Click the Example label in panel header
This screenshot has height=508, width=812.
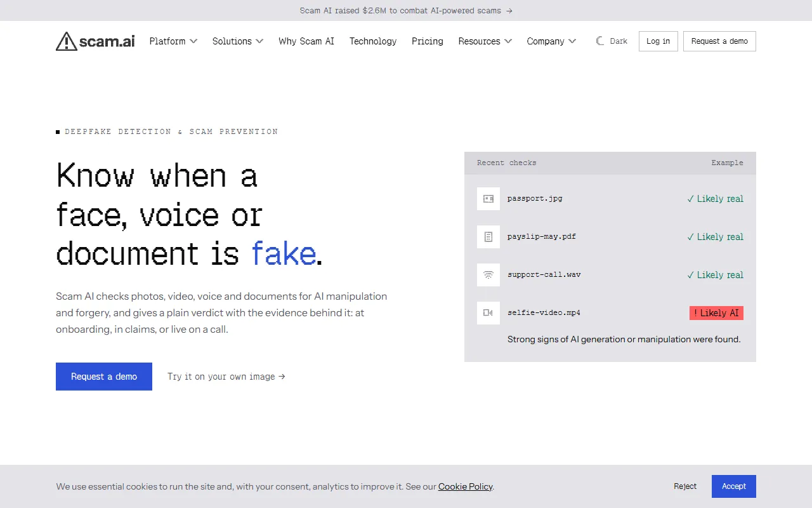pyautogui.click(x=727, y=163)
